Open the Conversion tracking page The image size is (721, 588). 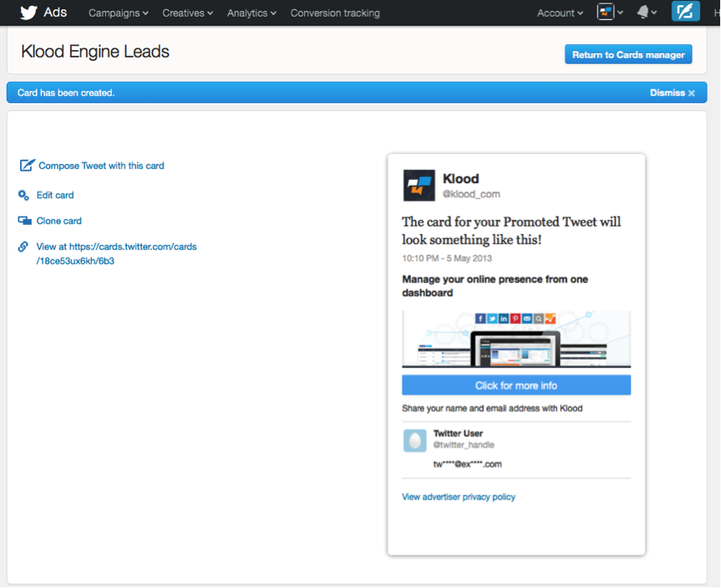pyautogui.click(x=335, y=12)
